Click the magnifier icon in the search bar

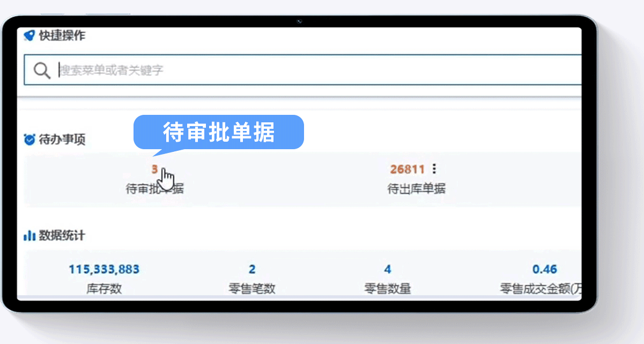(42, 70)
